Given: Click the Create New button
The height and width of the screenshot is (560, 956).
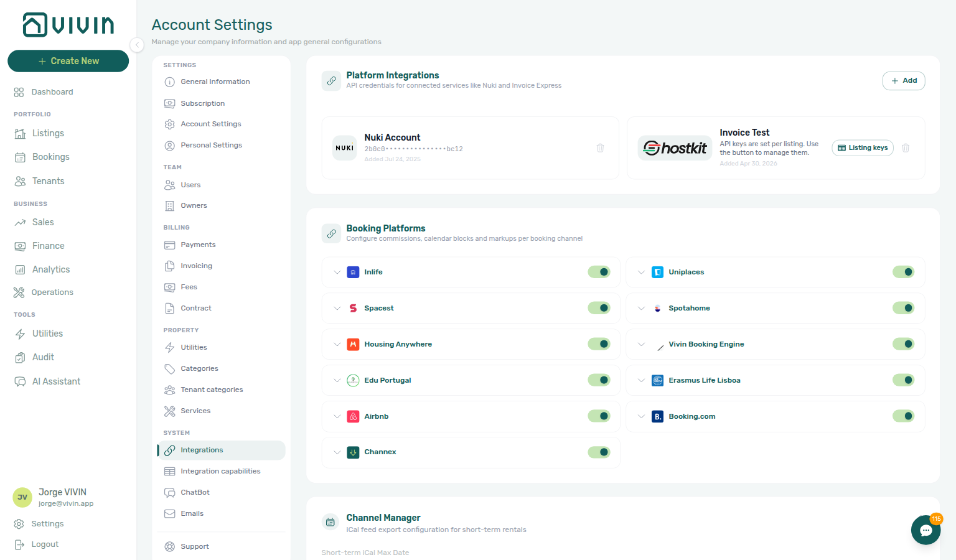Looking at the screenshot, I should click(x=68, y=61).
